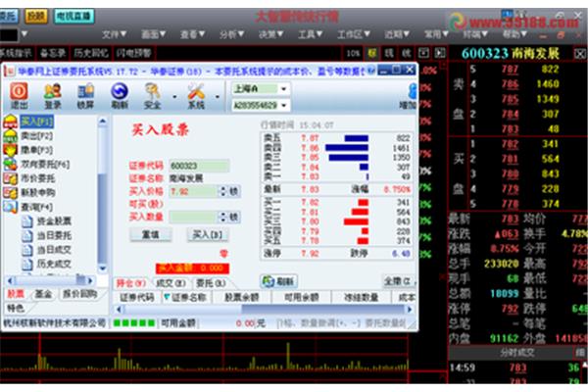Open 历史成交 query item
The width and height of the screenshot is (588, 392).
click(x=54, y=264)
